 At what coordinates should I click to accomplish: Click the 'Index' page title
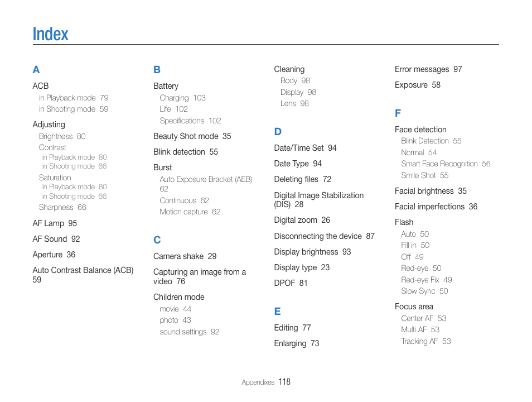(50, 34)
